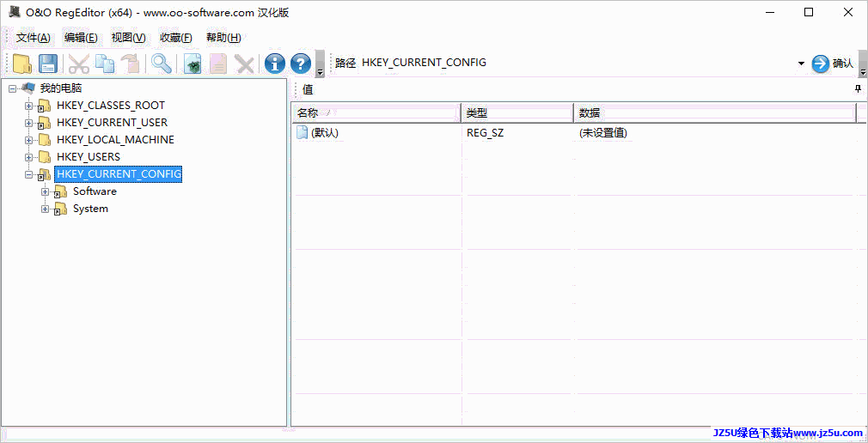The height and width of the screenshot is (443, 868).
Task: Expand the Software subkey
Action: click(46, 192)
